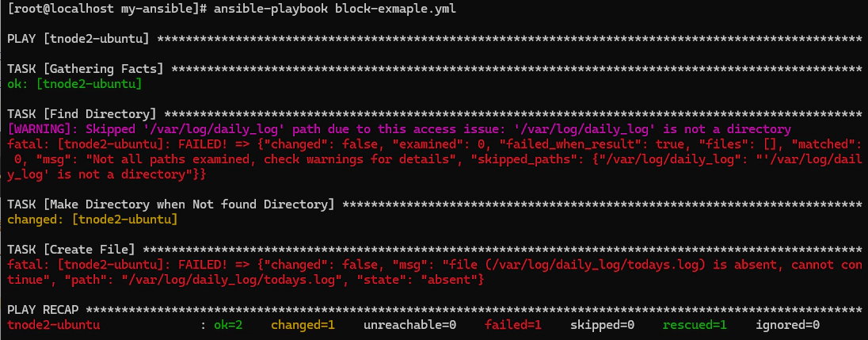Screen dimensions: 868x340
Task: Click the fatal line mentioning 'todays.log) is absent'
Action: (434, 265)
